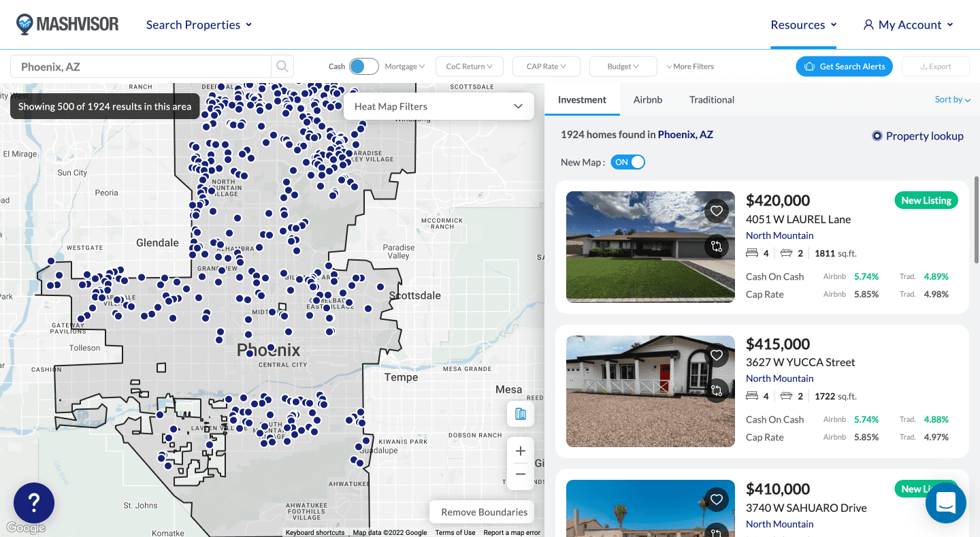The height and width of the screenshot is (537, 980).
Task: Click the search magnifier icon
Action: [x=282, y=66]
